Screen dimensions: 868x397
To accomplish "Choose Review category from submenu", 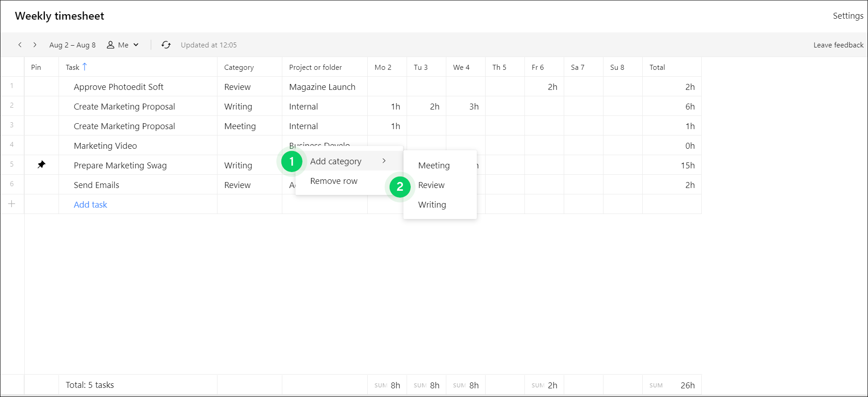I will (x=431, y=185).
